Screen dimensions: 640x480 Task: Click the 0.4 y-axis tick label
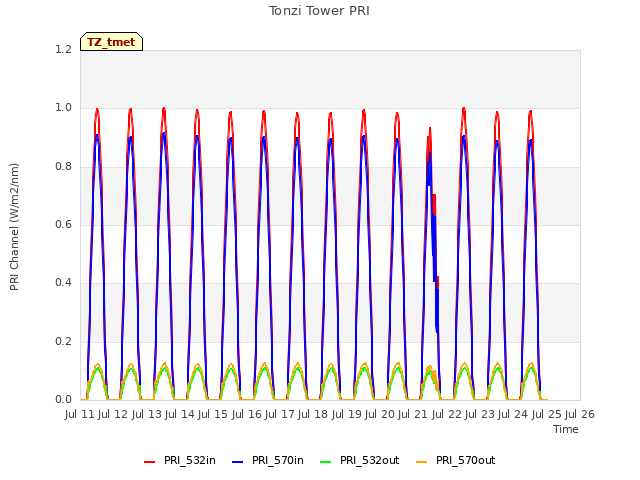coord(63,282)
